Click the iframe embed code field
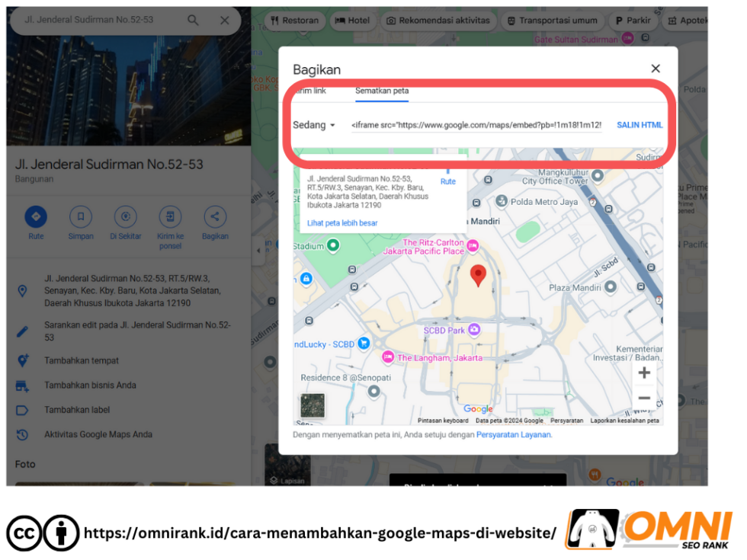Viewport: 747px width, 560px height. point(473,124)
